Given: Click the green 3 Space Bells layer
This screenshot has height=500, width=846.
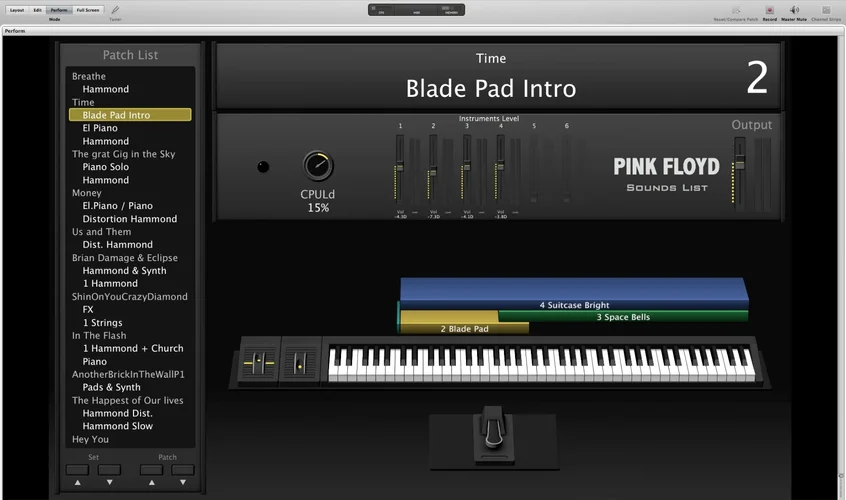Looking at the screenshot, I should [x=623, y=317].
